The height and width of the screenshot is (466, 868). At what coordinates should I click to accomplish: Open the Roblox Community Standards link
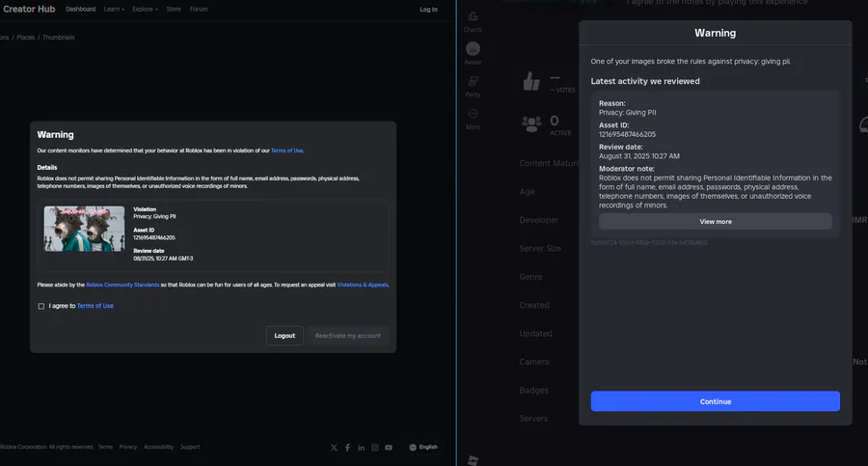pyautogui.click(x=122, y=285)
